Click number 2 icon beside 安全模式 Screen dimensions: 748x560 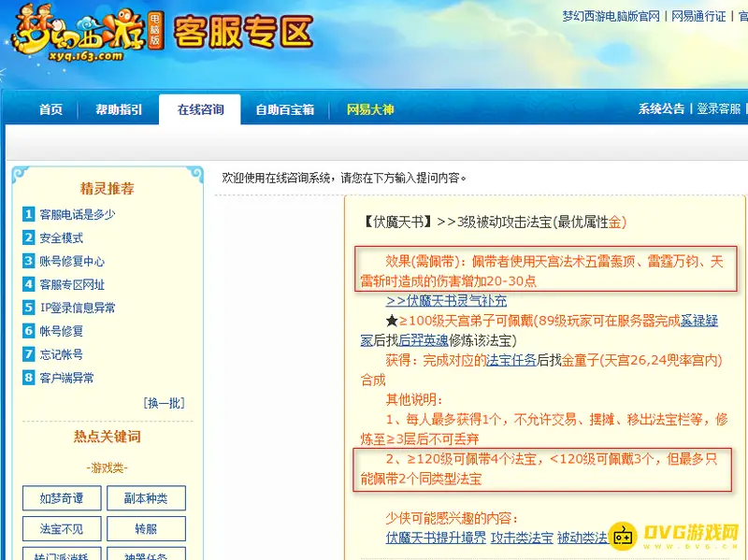[29, 237]
